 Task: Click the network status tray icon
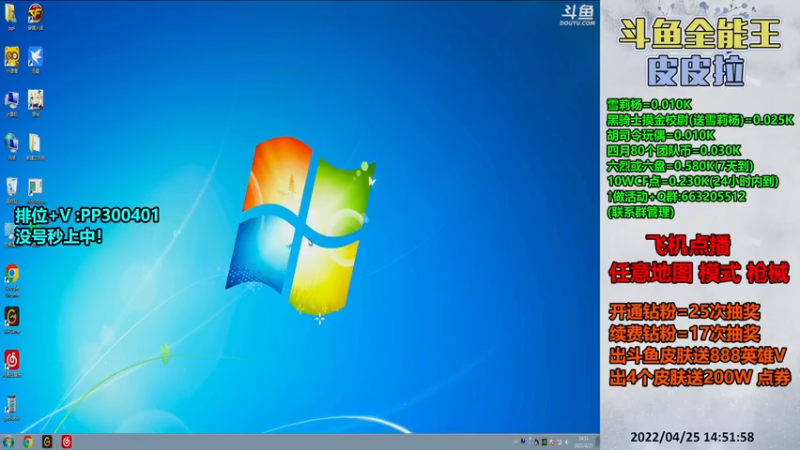coord(559,442)
